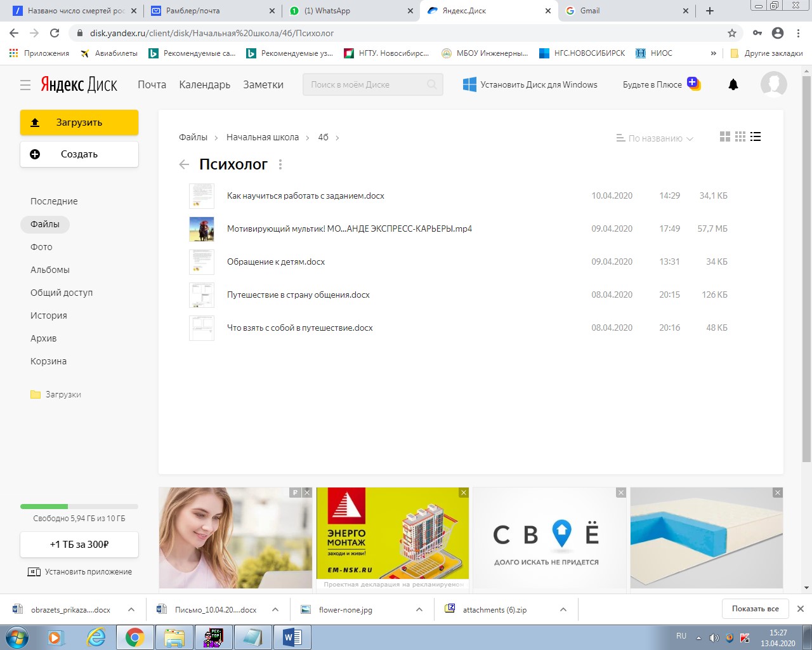Open the Корзина section in sidebar
The image size is (812, 650).
[x=48, y=361]
